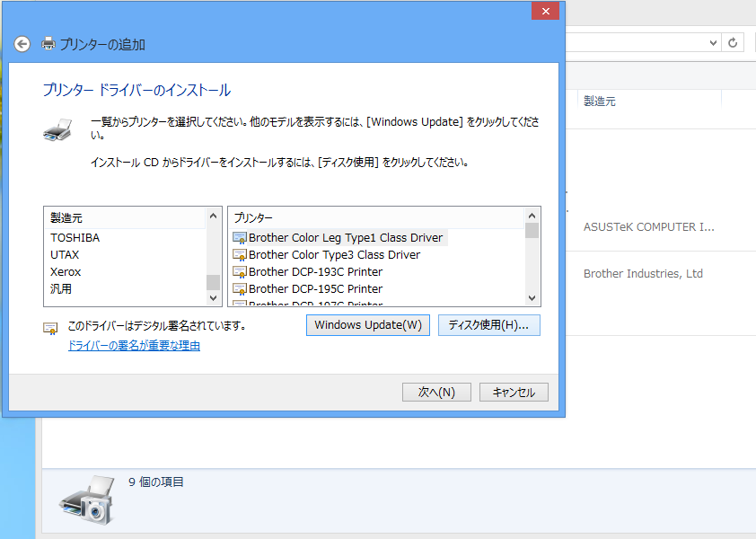Viewport: 756px width, 539px height.
Task: Click the 製造元 list header in the dialog
Action: 125,218
